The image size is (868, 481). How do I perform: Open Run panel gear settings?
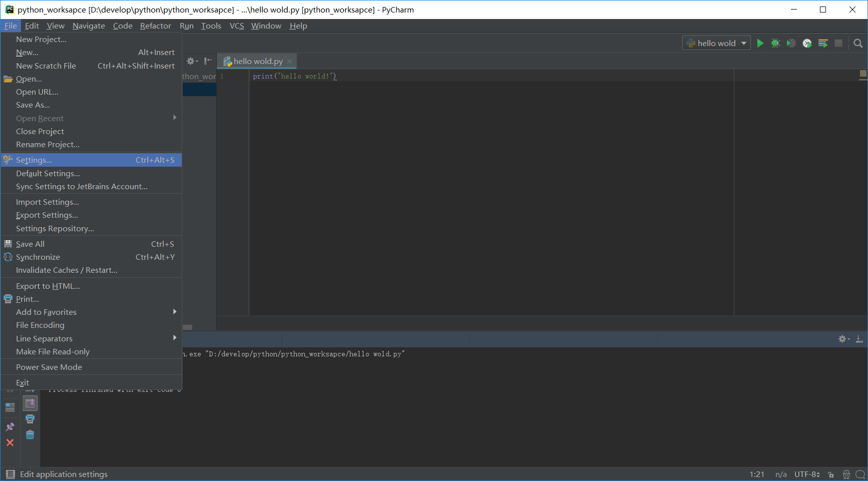click(x=843, y=339)
